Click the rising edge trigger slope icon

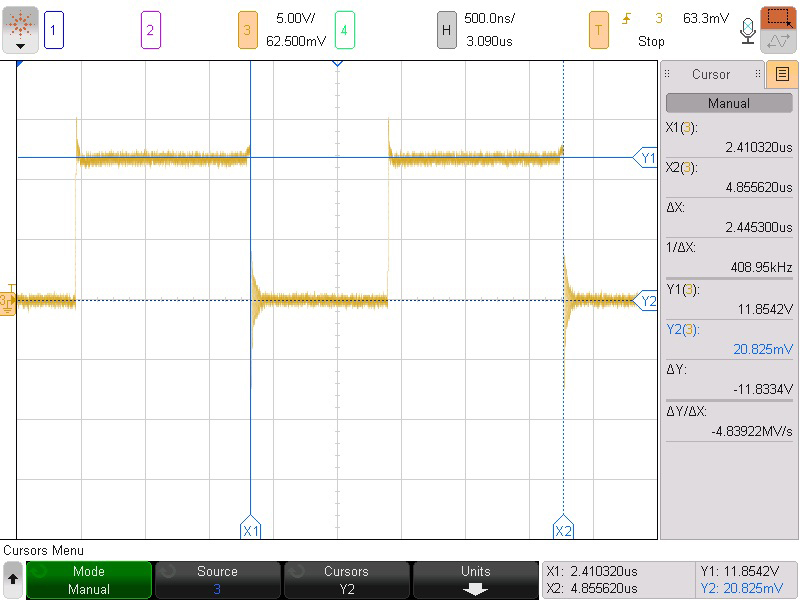(x=628, y=18)
